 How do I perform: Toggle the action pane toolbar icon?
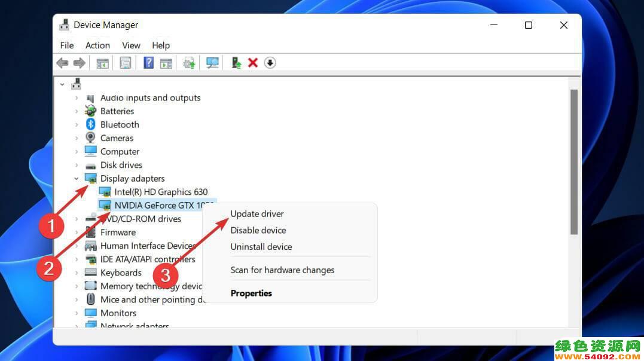[x=166, y=63]
